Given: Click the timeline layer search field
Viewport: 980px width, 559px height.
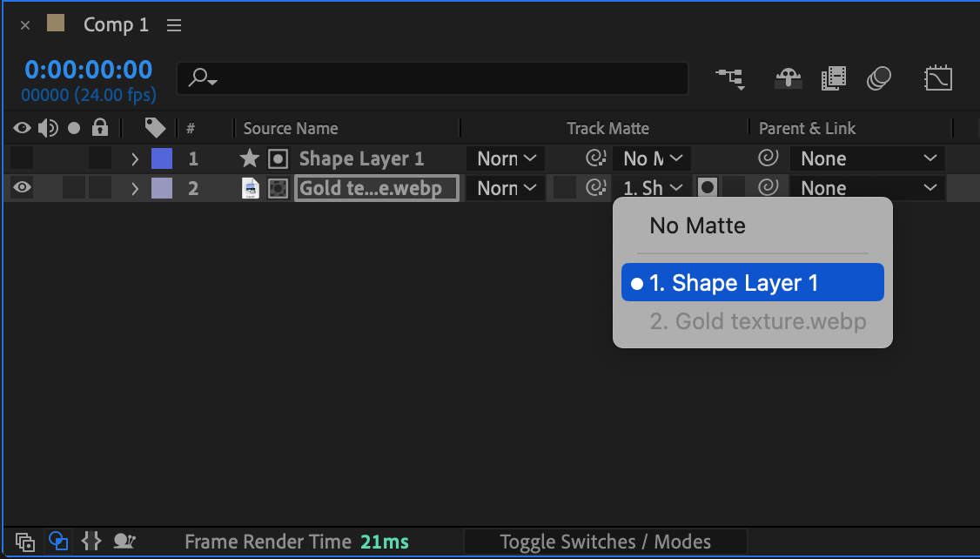Looking at the screenshot, I should (x=433, y=78).
